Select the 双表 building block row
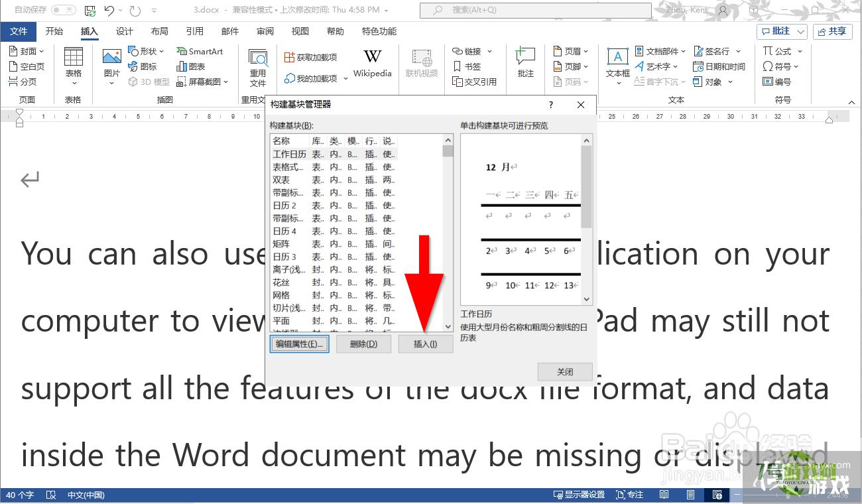The width and height of the screenshot is (862, 504). click(x=334, y=180)
